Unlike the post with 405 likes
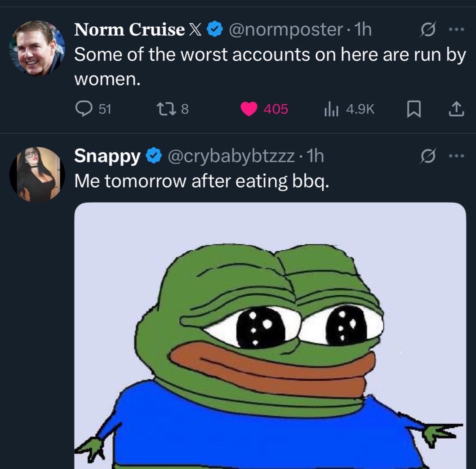The image size is (476, 469). point(264,109)
